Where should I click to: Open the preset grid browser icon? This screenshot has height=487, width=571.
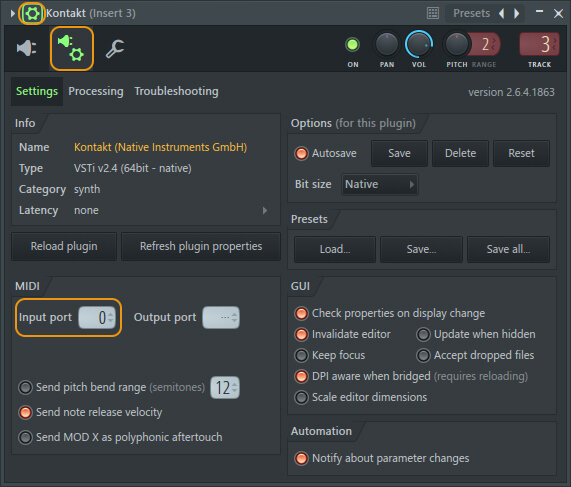click(433, 13)
